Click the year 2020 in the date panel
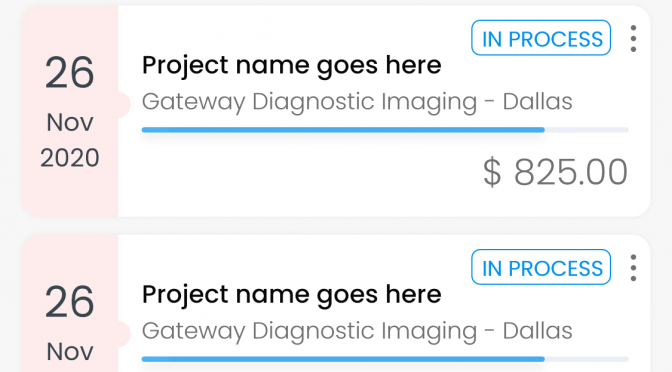Image resolution: width=672 pixels, height=372 pixels. click(69, 158)
